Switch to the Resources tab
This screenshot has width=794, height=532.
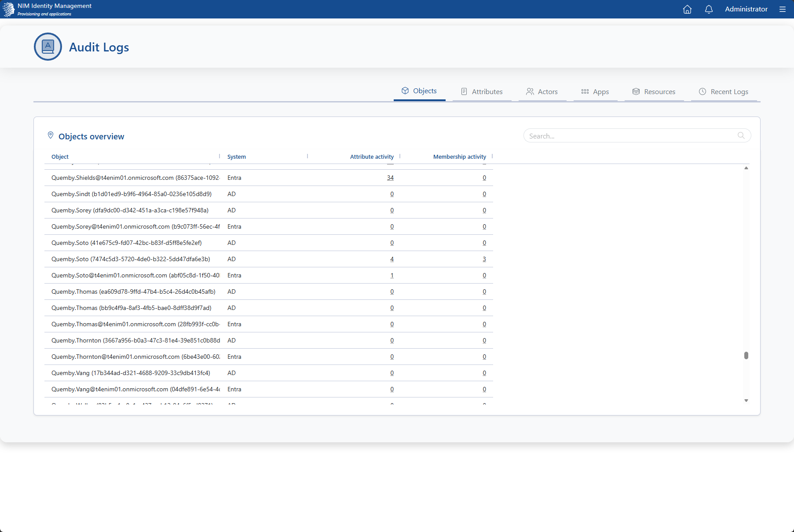coord(654,91)
